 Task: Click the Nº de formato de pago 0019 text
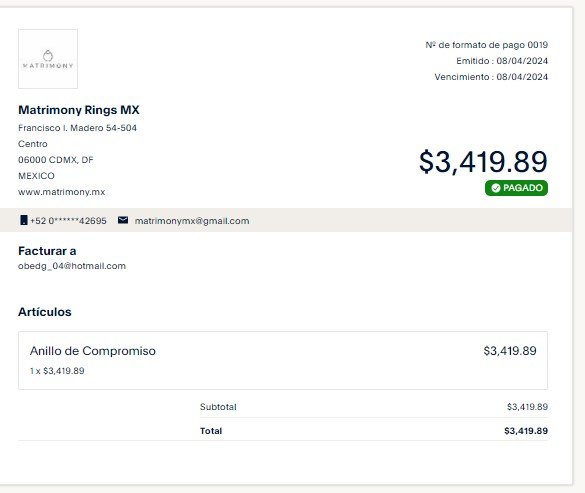click(x=487, y=45)
